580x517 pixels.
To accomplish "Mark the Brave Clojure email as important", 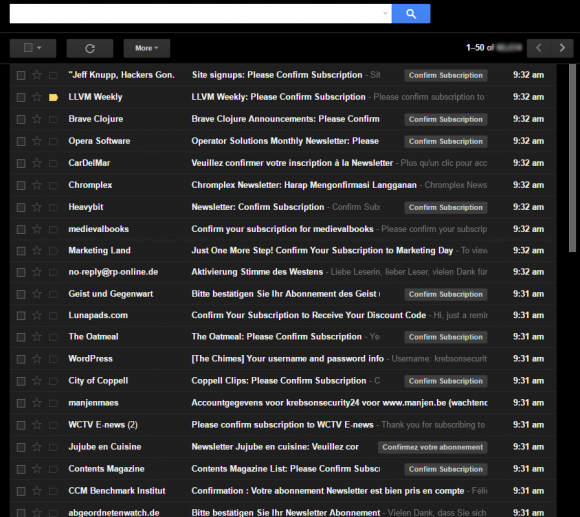I will [x=53, y=119].
